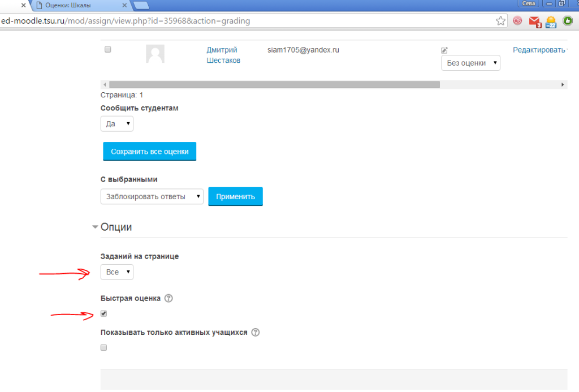
Task: Switch to the Оценки: Шкалы tab
Action: click(79, 5)
